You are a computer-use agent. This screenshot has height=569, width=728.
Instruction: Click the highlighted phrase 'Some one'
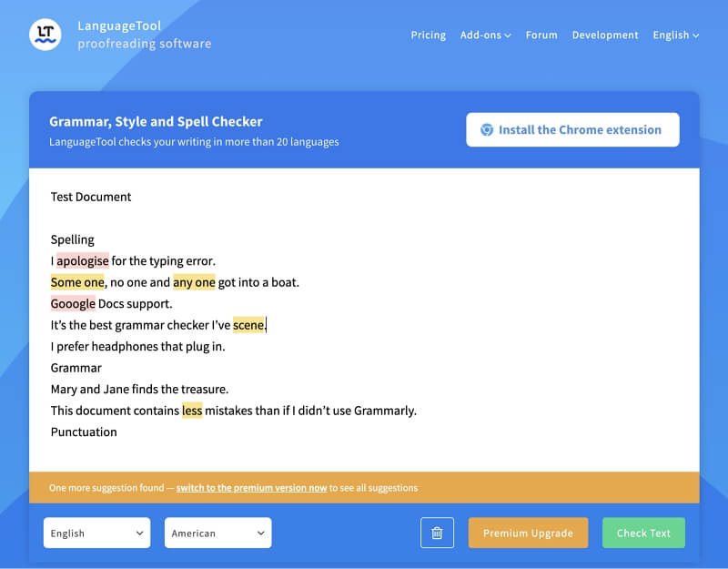coord(77,282)
